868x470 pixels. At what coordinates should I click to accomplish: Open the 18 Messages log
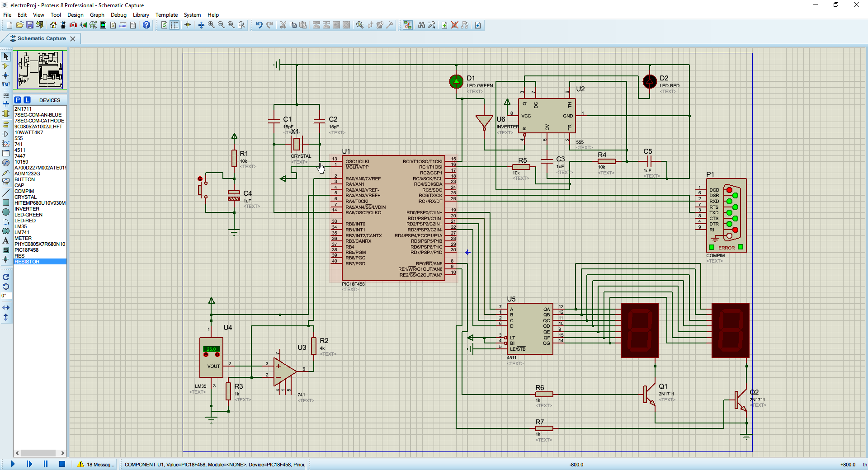96,465
